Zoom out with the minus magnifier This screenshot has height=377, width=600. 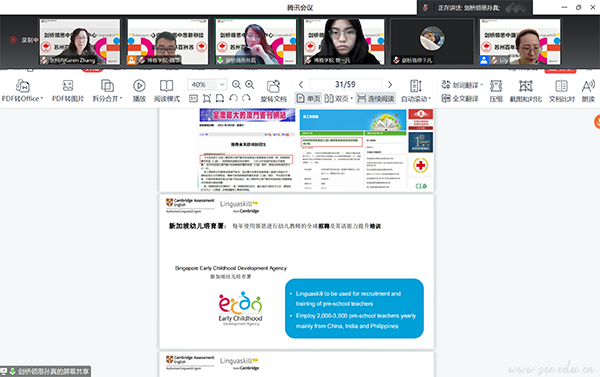click(x=236, y=85)
